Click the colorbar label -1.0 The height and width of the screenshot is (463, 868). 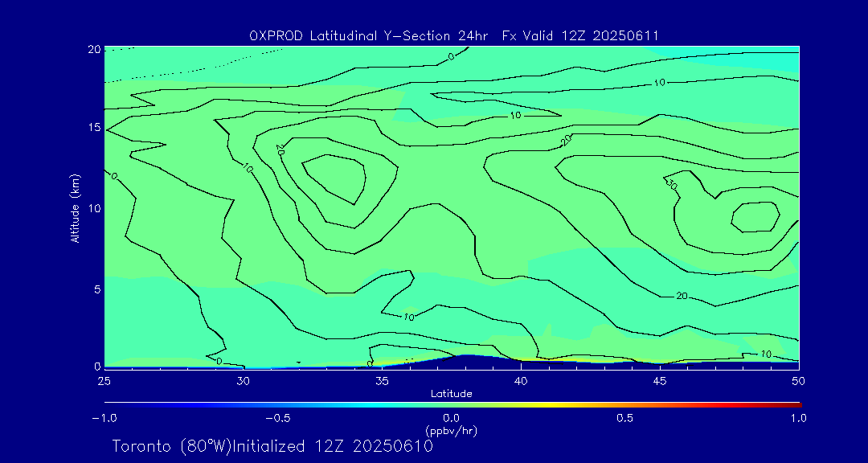tap(104, 419)
